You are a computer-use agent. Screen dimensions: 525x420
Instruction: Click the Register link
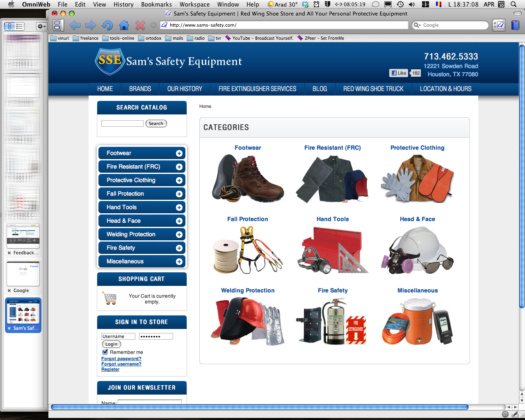coord(110,369)
